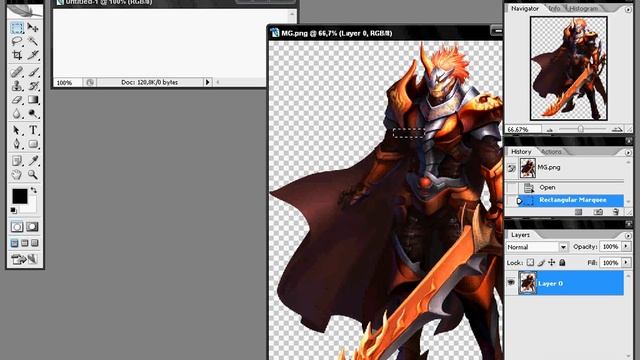The image size is (640, 360).
Task: Select the Notes tool
Action: [x=17, y=161]
